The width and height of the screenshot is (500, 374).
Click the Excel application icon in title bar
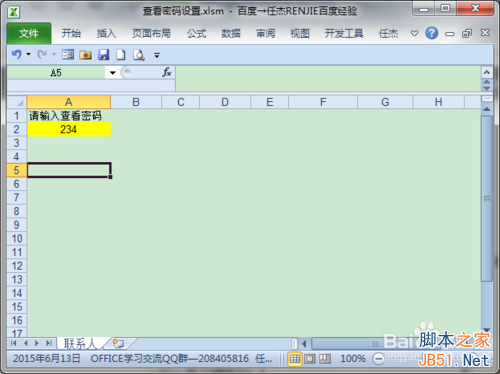[x=14, y=12]
